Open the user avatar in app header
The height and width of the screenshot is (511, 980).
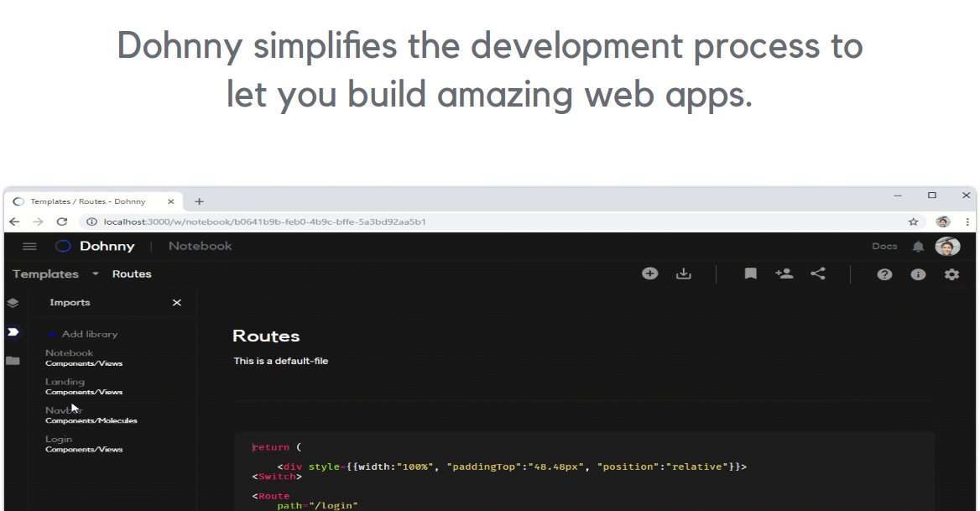(947, 246)
